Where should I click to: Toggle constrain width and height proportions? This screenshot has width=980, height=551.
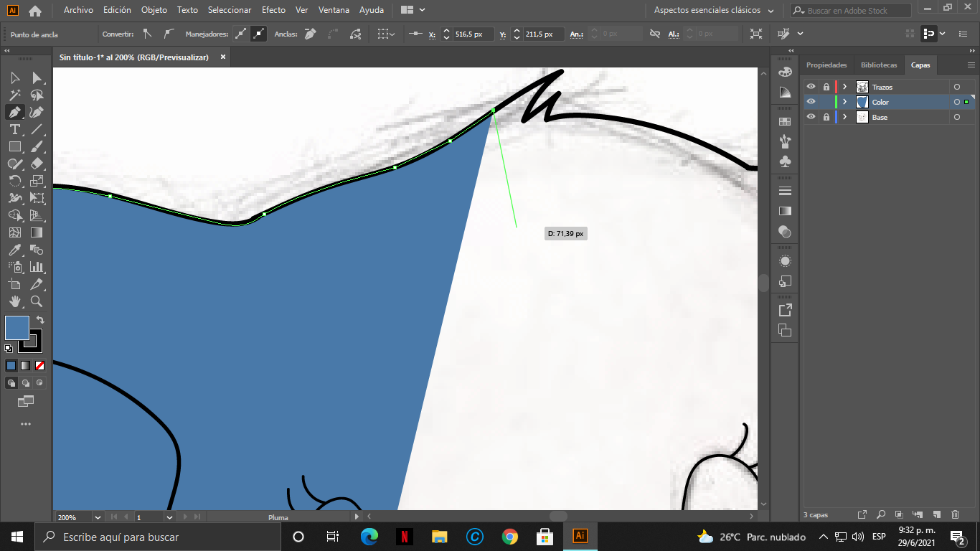point(654,34)
